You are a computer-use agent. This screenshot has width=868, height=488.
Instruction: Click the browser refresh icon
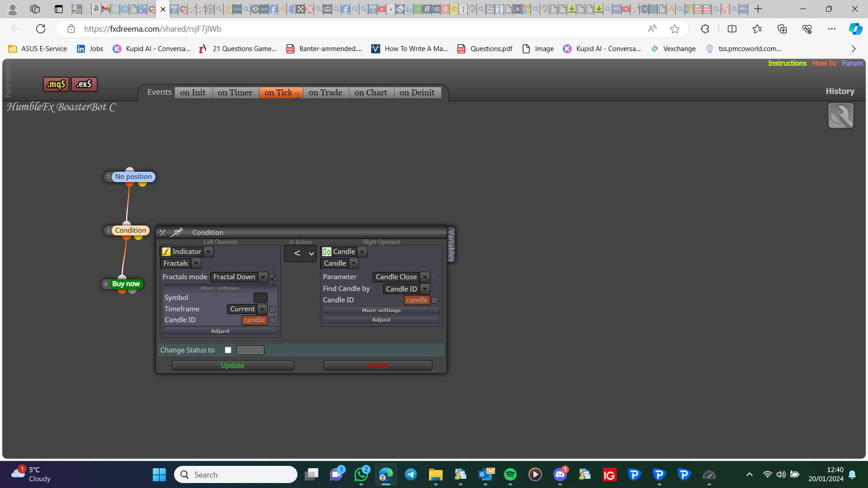[41, 29]
